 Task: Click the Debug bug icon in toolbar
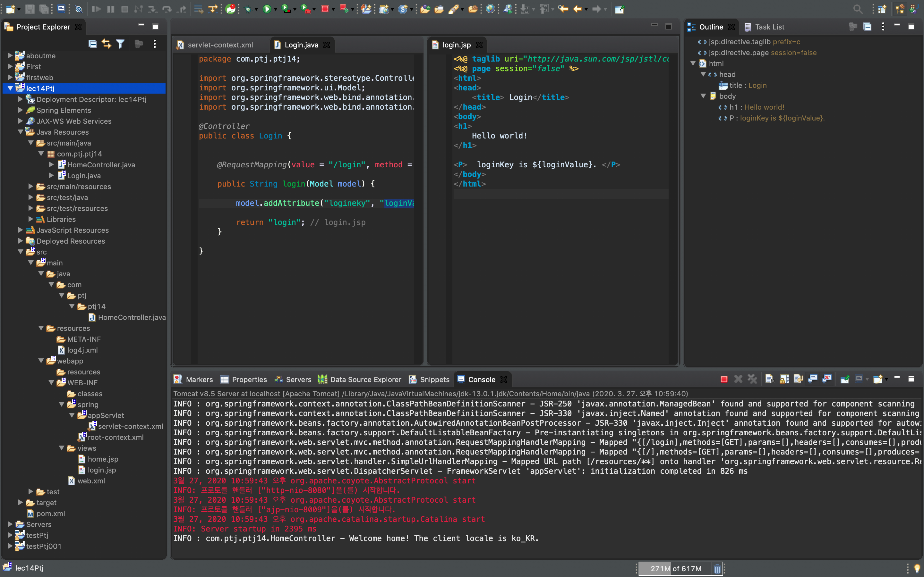(x=248, y=9)
